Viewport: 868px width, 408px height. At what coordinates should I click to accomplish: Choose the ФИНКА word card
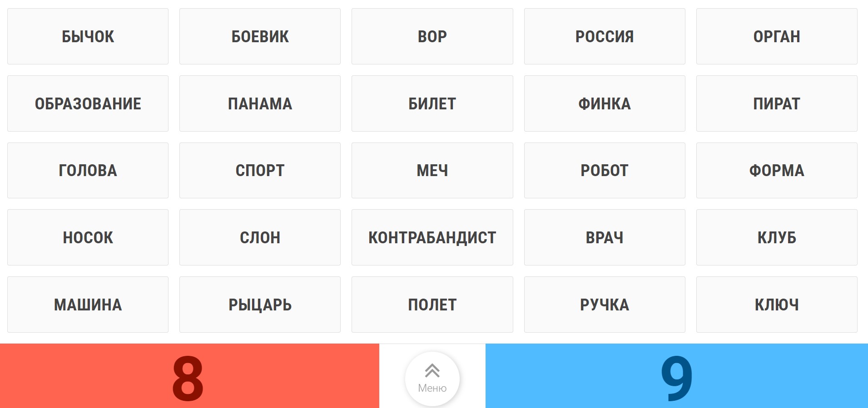pyautogui.click(x=605, y=103)
